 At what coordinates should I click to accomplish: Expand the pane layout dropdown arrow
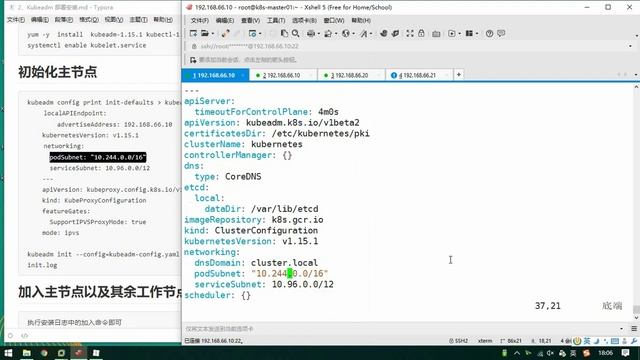coord(477,34)
